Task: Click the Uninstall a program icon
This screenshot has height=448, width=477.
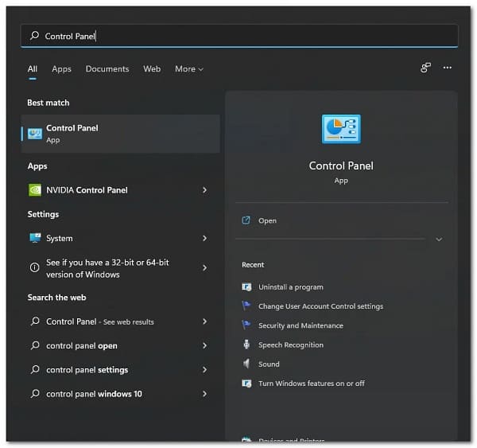Action: [x=246, y=287]
